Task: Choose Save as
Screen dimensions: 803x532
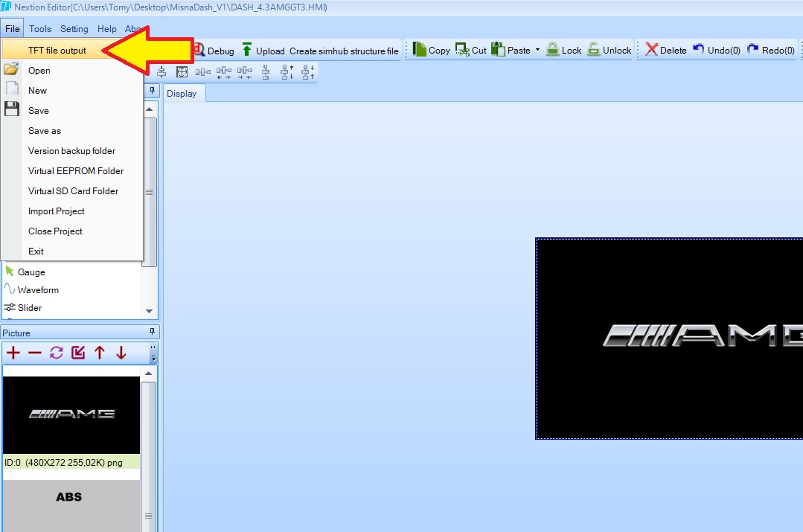Action: (x=72, y=130)
